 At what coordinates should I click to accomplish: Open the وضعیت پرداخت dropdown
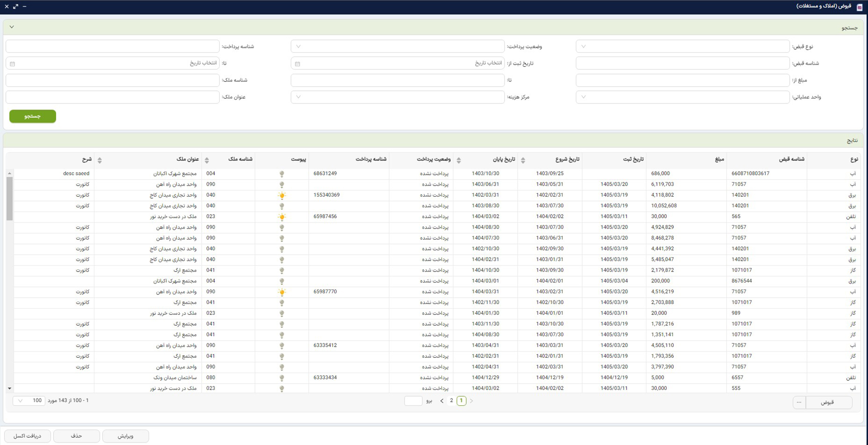point(397,46)
